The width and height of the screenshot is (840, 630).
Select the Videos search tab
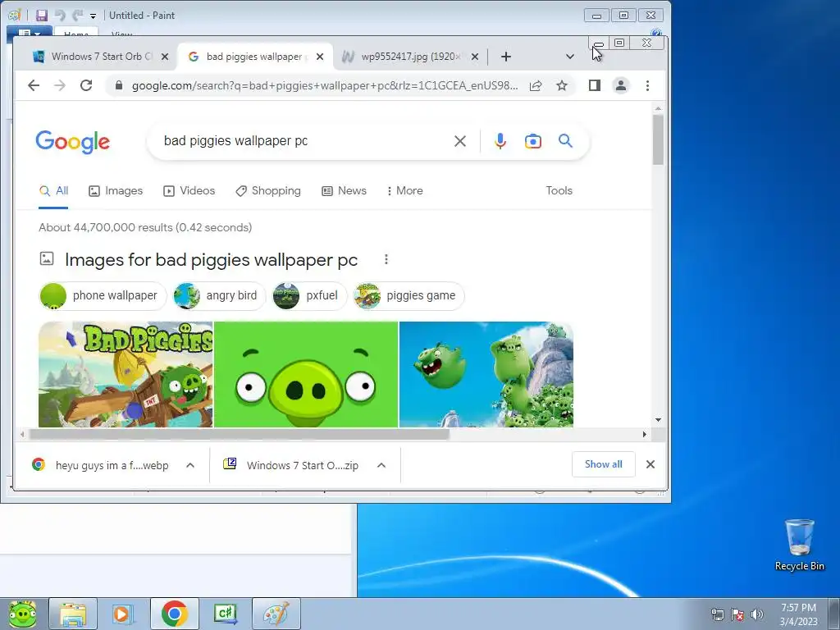[x=189, y=190]
